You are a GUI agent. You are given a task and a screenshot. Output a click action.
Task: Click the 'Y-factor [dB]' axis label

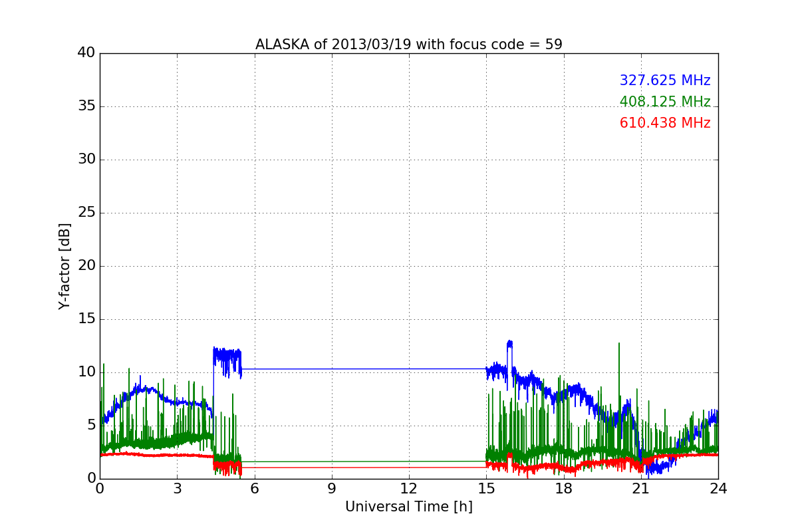tap(65, 266)
